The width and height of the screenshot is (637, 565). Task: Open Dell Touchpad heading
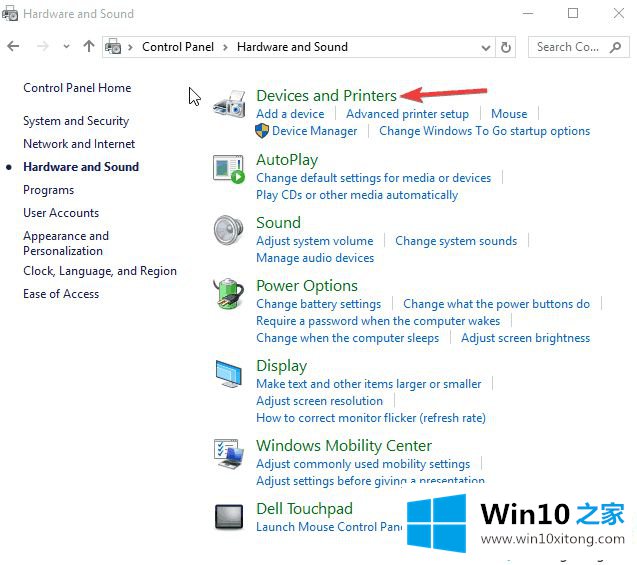tap(304, 509)
